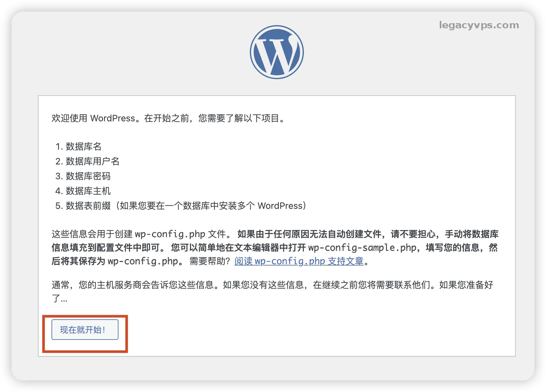Click the wp-config-sample.php filename text
Viewport: 546px width, 392px height.
(362, 247)
